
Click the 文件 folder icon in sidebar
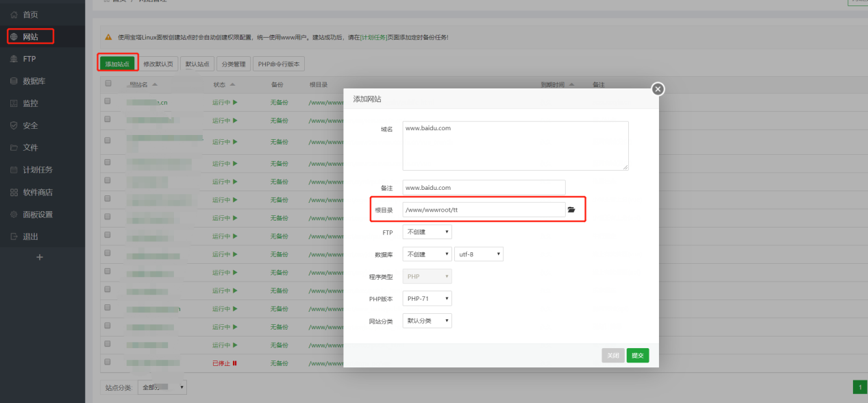[14, 147]
